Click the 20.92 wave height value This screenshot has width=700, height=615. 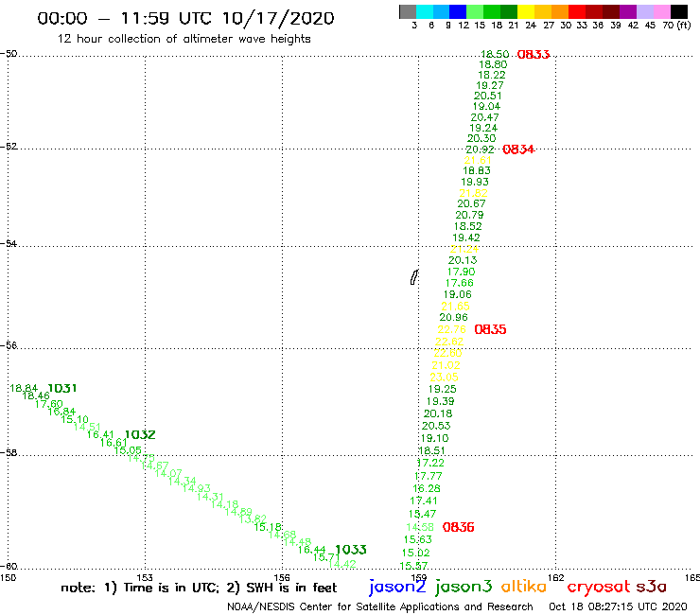[480, 149]
